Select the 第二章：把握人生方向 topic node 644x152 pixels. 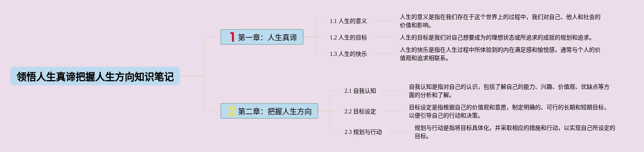[x=269, y=111]
